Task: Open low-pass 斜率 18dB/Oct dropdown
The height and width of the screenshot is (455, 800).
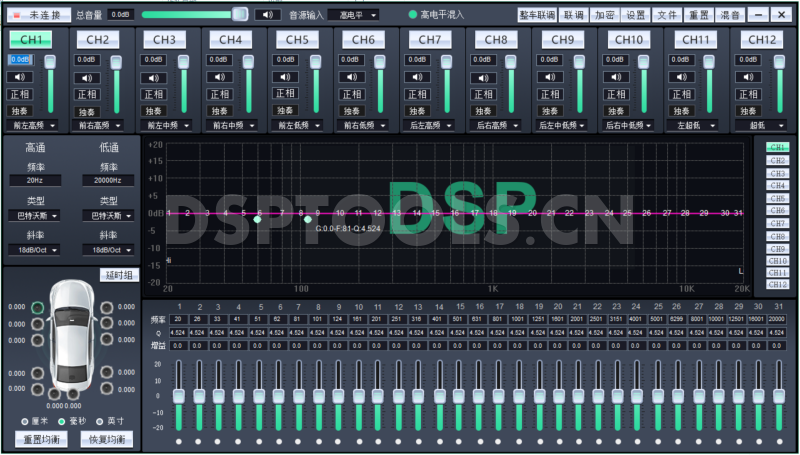Action: tap(108, 250)
